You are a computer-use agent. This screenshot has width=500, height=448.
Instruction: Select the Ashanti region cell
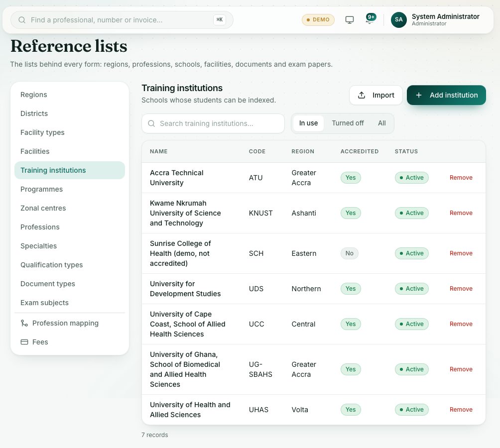pos(304,213)
